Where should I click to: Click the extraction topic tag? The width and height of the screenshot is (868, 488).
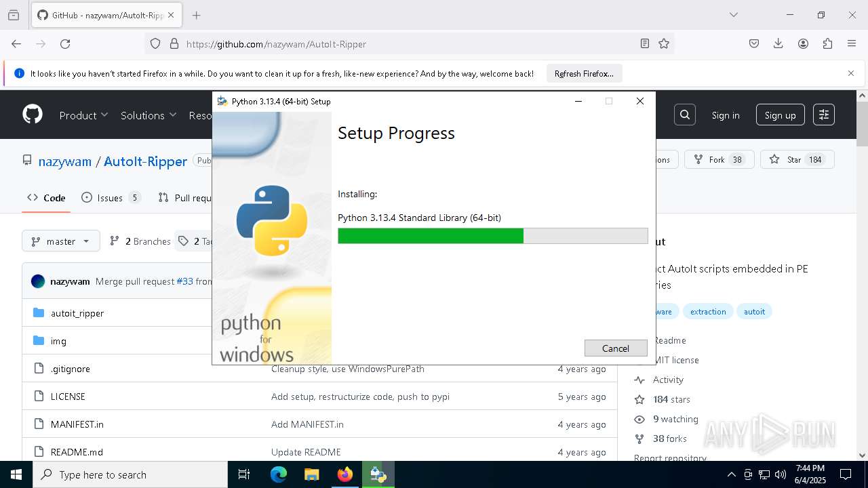tap(708, 312)
